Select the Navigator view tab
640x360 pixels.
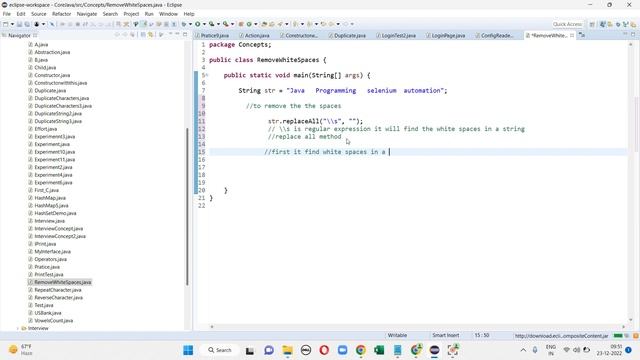19,36
